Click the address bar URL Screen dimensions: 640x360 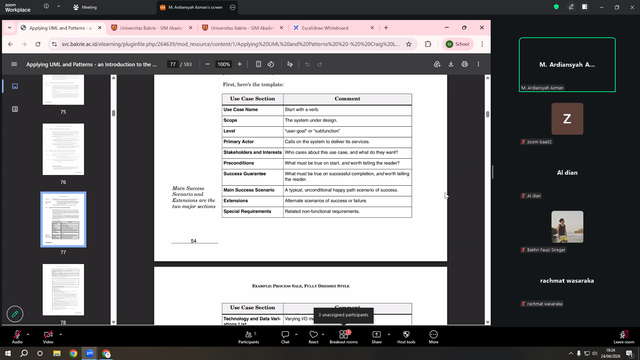231,44
